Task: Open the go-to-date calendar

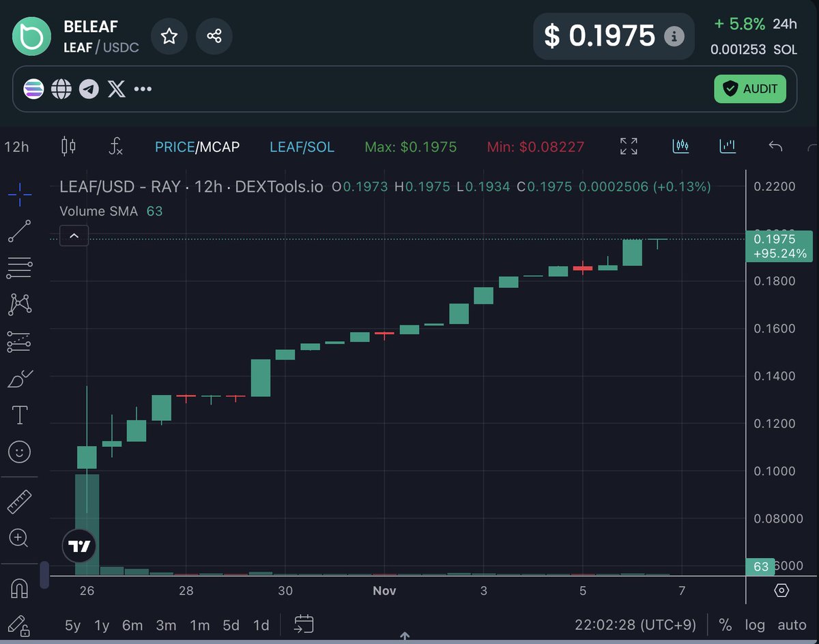Action: (x=304, y=624)
